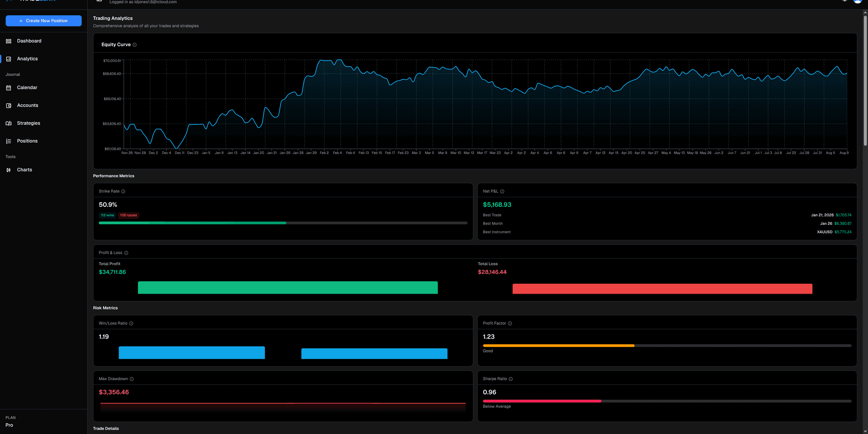The height and width of the screenshot is (434, 868).
Task: Click the Trade Details section heading
Action: (106, 429)
